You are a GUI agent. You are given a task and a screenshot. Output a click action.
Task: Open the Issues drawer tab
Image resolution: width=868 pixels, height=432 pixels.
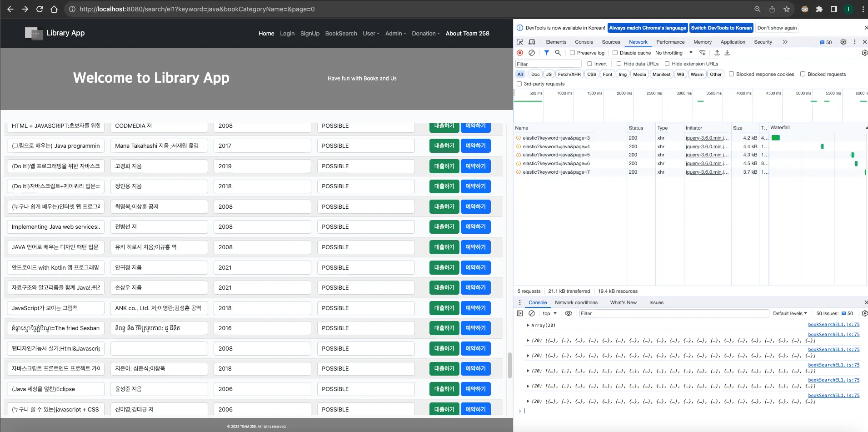(x=656, y=302)
